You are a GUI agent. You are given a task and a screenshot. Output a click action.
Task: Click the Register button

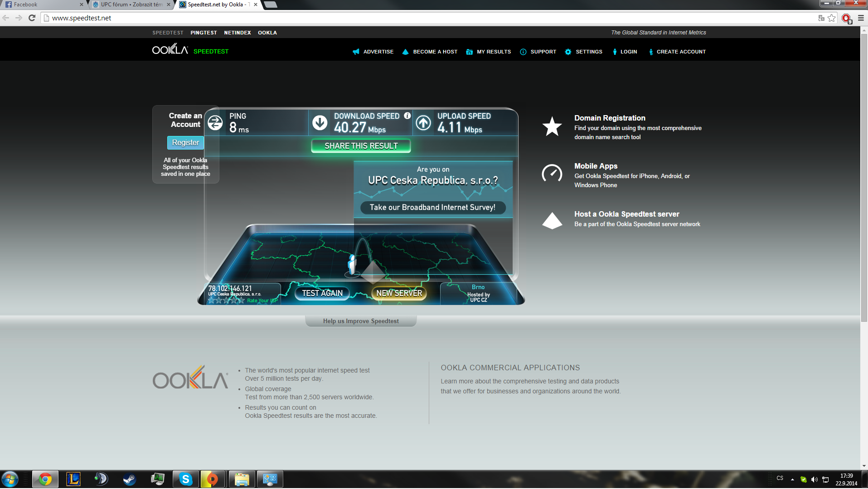point(185,142)
